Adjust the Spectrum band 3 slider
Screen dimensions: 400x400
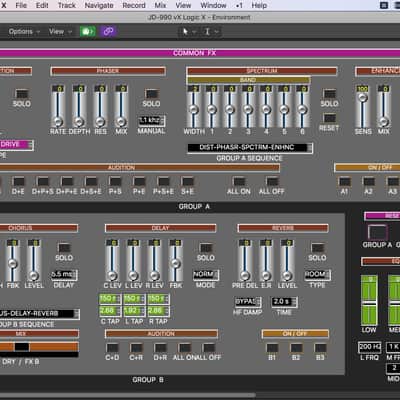248,106
